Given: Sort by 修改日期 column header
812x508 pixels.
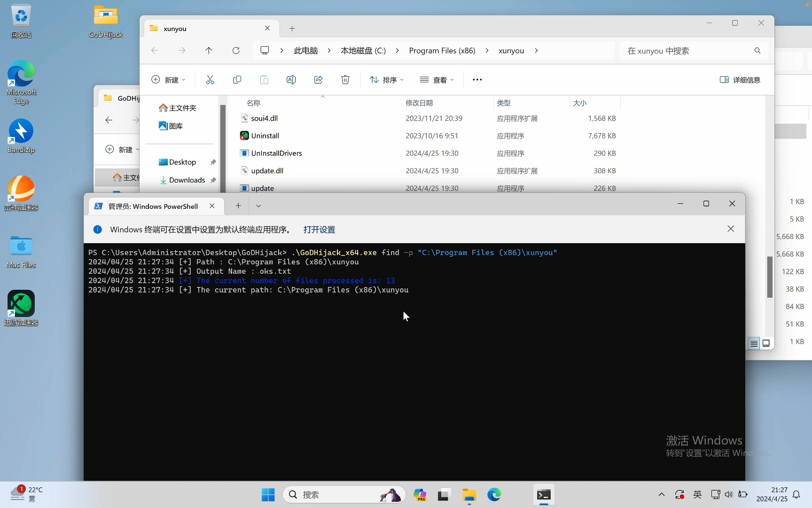Looking at the screenshot, I should (419, 103).
